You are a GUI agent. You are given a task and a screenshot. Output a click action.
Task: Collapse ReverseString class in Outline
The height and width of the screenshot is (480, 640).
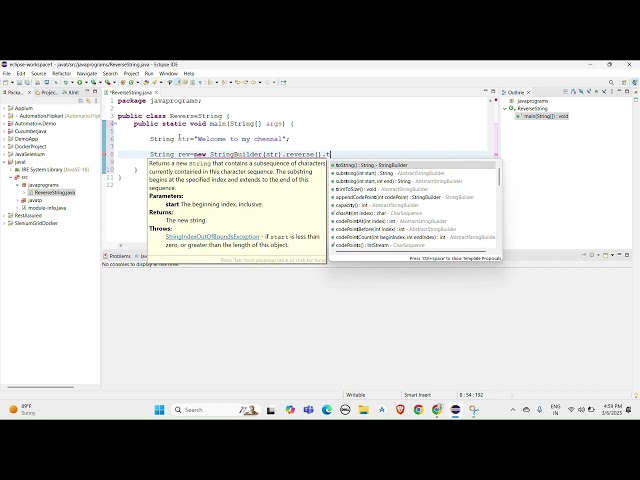click(x=505, y=109)
